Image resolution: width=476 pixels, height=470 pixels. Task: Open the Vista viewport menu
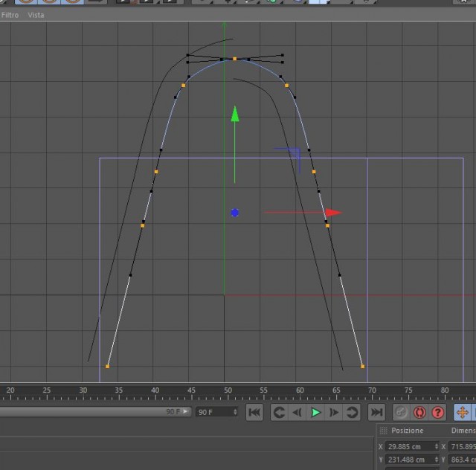36,15
